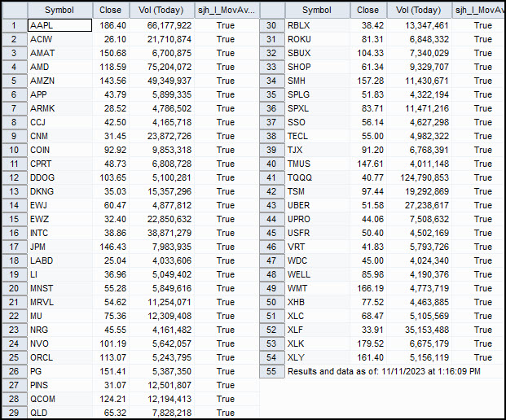Screen dimensions: 506x420
Task: Click volume value 35,153,488
Action: click(419, 330)
